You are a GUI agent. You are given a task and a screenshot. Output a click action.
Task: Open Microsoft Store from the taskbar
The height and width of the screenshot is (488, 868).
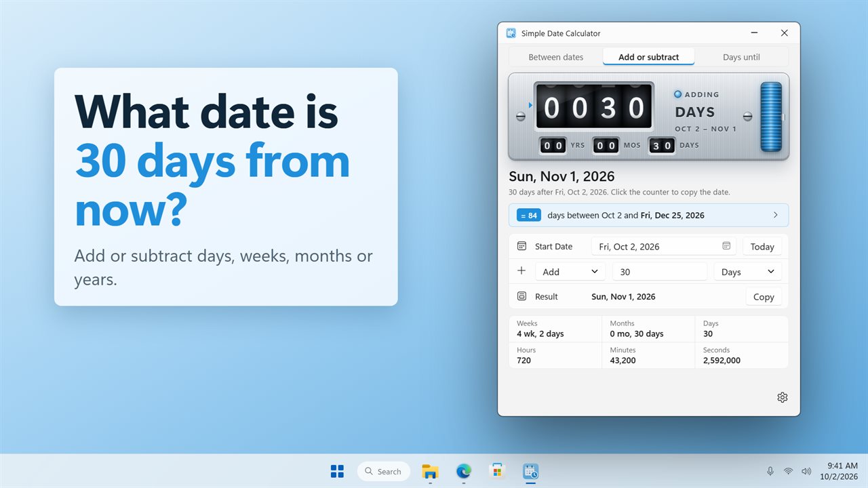(x=497, y=471)
